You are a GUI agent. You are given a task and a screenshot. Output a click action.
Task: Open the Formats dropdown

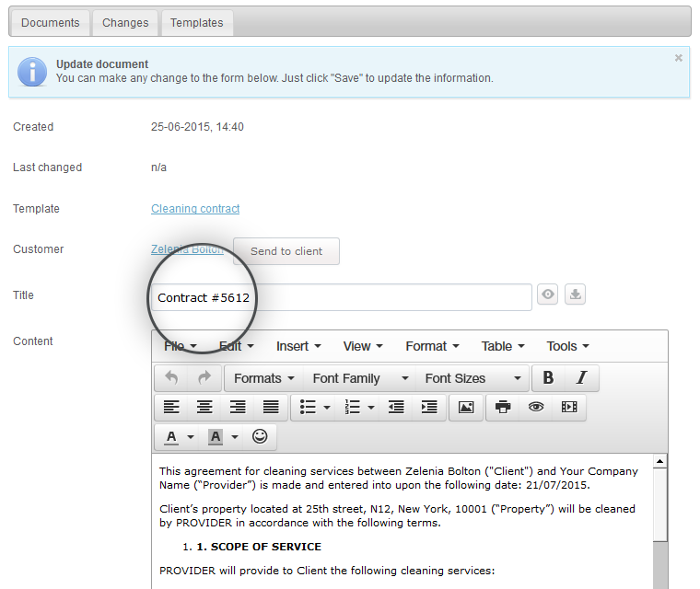[263, 378]
